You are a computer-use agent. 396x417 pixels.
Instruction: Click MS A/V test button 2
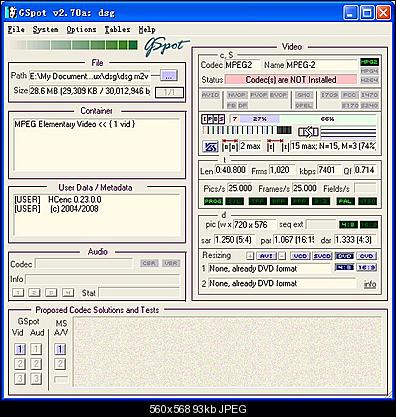tap(60, 364)
